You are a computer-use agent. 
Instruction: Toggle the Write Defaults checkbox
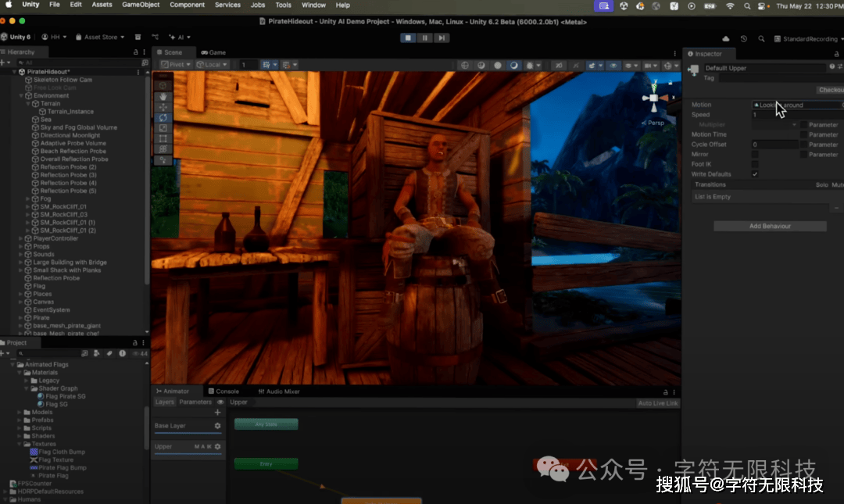pyautogui.click(x=755, y=174)
